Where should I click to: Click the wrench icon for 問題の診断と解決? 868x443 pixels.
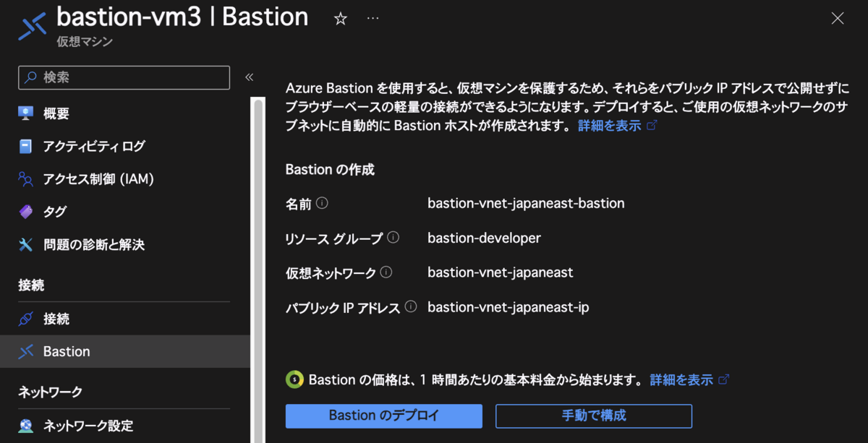click(26, 245)
